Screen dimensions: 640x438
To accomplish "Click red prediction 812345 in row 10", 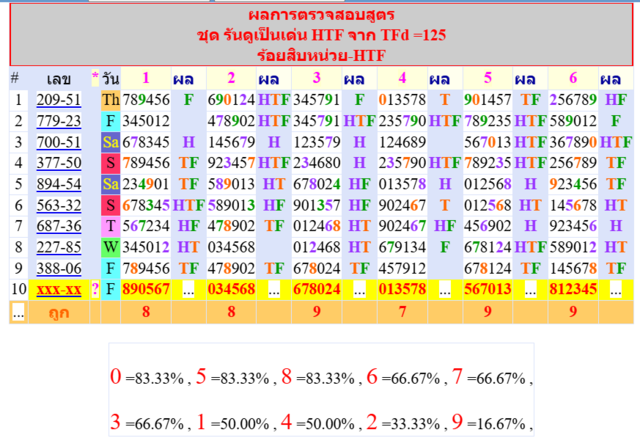I will (573, 289).
